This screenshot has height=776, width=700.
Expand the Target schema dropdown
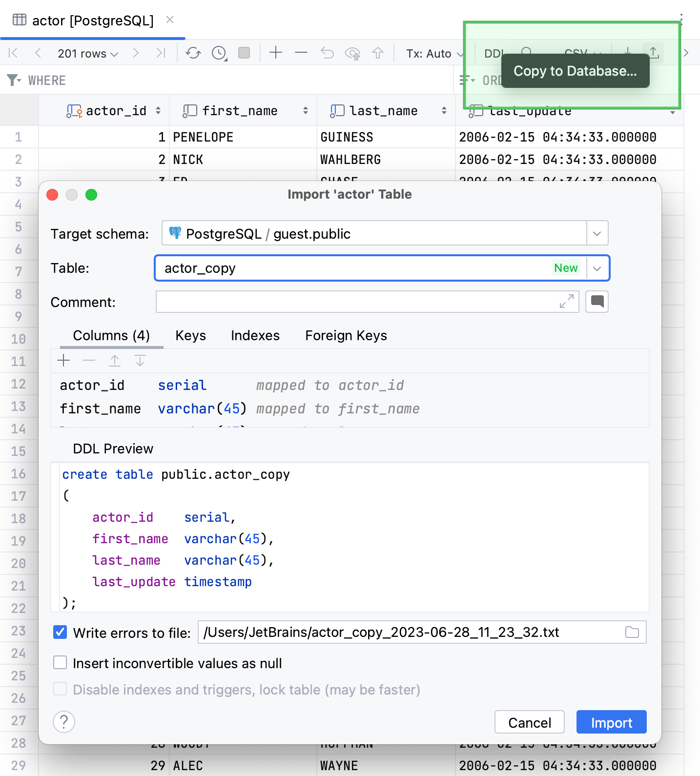(597, 233)
